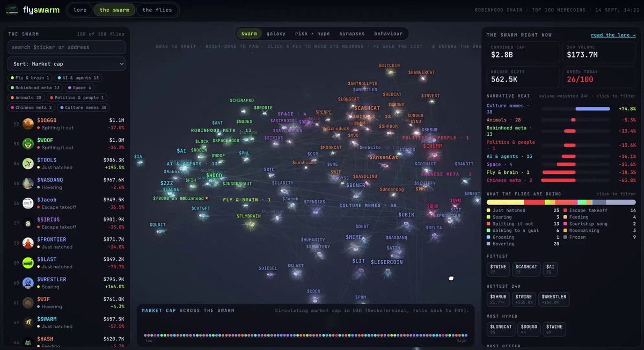Screen dimensions: 644x350
Task: Open the synapses view tab
Action: [x=352, y=33]
